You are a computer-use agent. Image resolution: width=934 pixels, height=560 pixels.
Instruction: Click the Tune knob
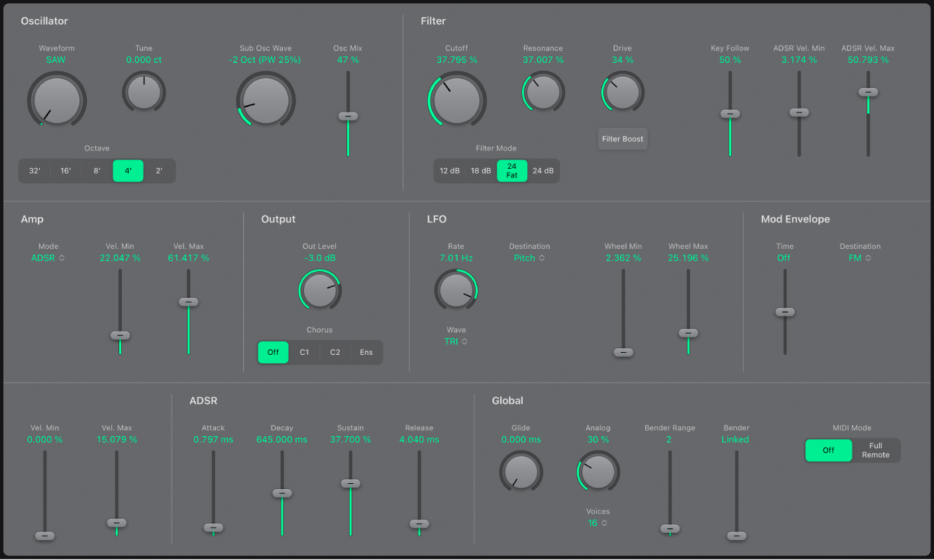[144, 92]
